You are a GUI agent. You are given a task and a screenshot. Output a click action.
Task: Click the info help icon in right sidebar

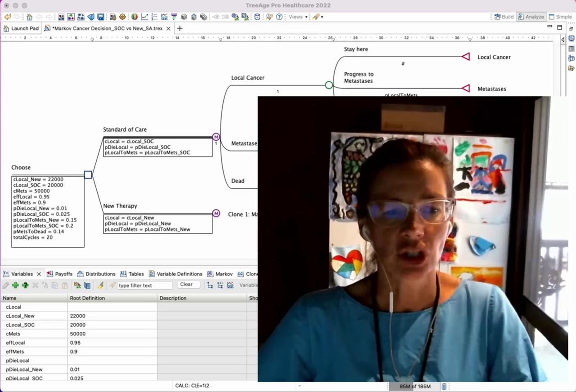[x=571, y=58]
